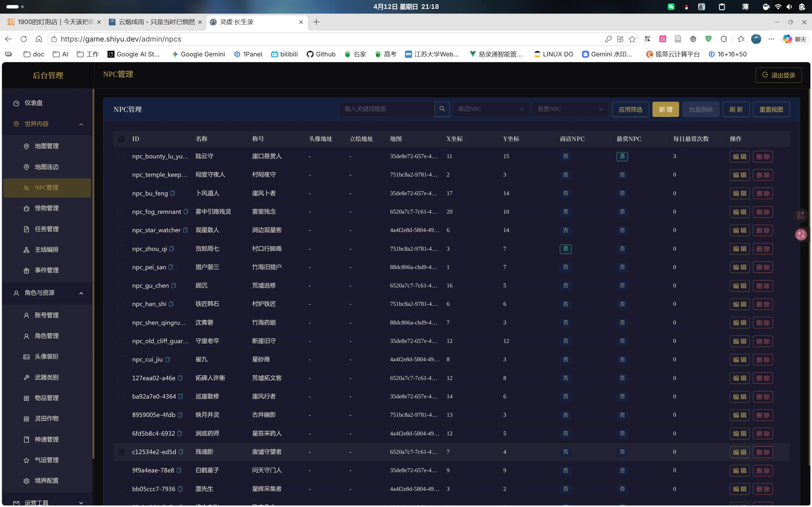Select the checkbox for 陆云守 row
The height and width of the screenshot is (507, 812).
tap(121, 156)
